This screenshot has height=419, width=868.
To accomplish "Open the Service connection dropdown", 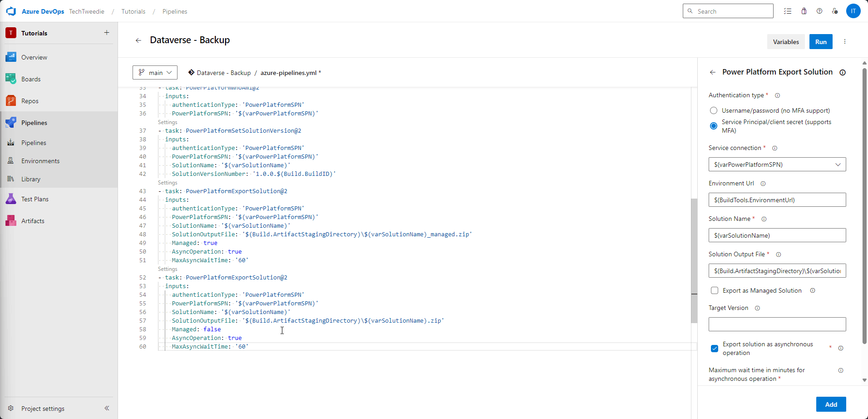I will [838, 164].
